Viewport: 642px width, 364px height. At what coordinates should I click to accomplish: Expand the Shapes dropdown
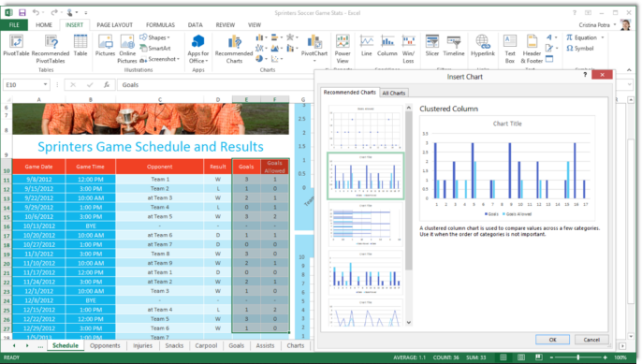(168, 37)
